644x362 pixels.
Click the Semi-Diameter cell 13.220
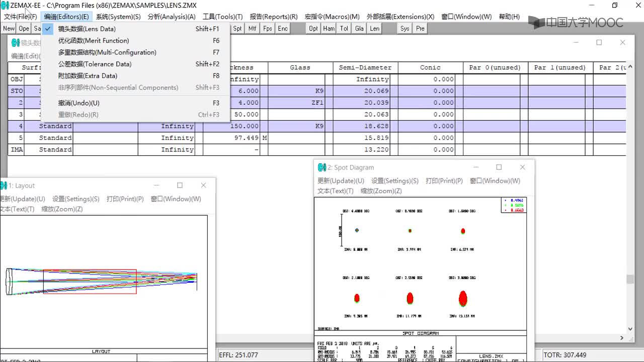[361, 149]
